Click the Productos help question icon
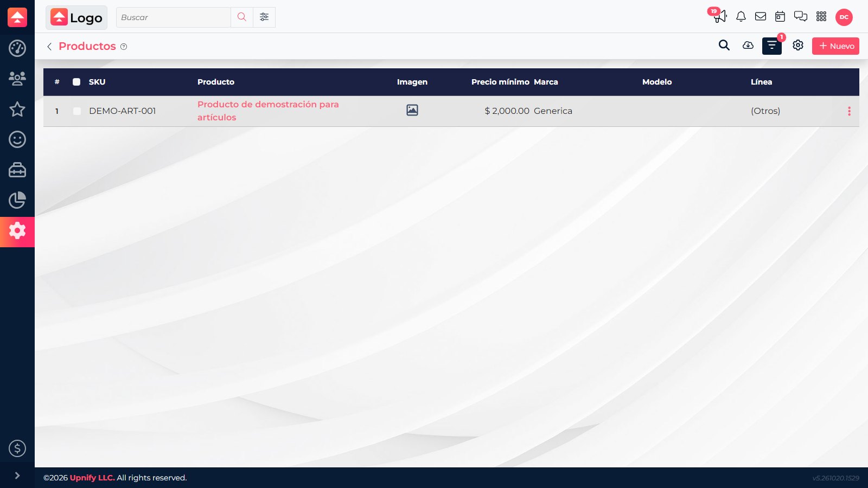 pyautogui.click(x=124, y=47)
